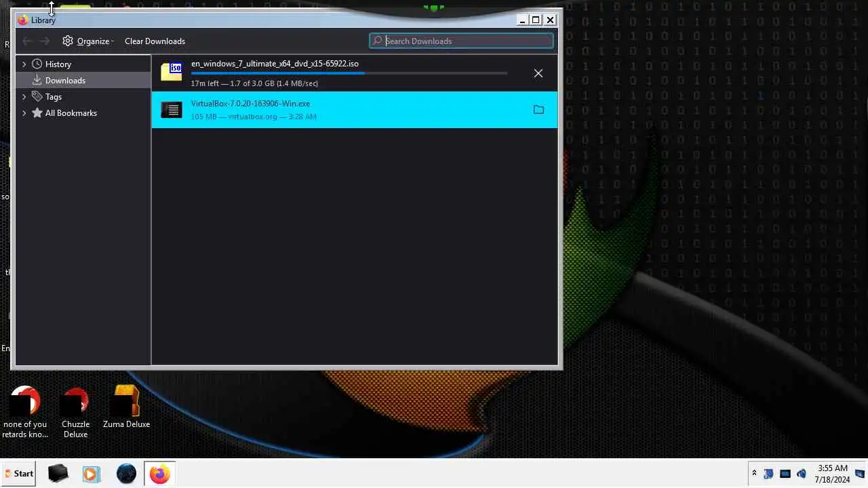Image resolution: width=868 pixels, height=488 pixels.
Task: Open Zuma Deluxe desktop shortcut
Action: 126,407
